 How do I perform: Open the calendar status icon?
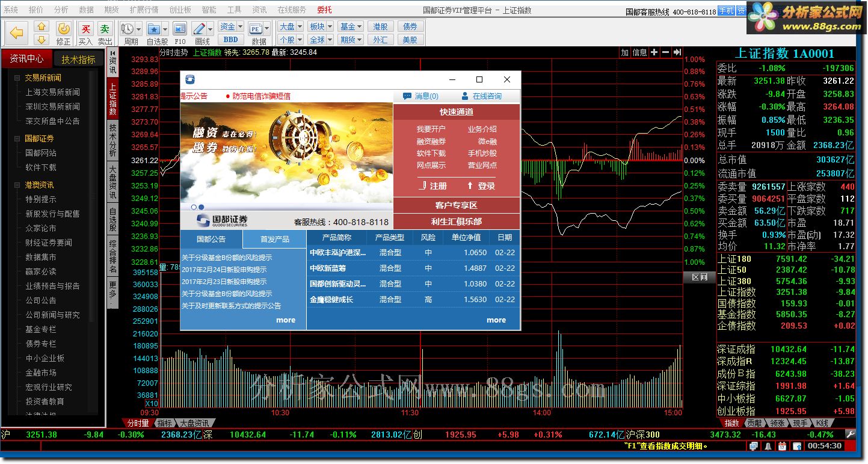(782, 446)
